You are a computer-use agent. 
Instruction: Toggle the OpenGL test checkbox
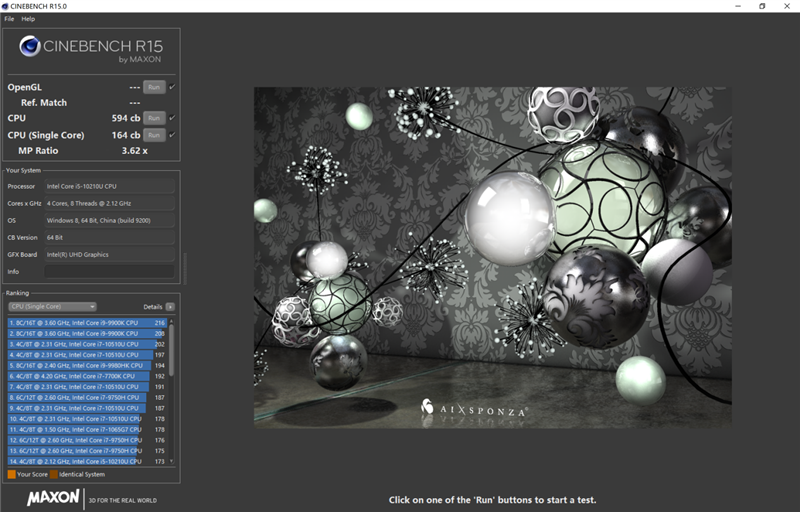pyautogui.click(x=172, y=87)
